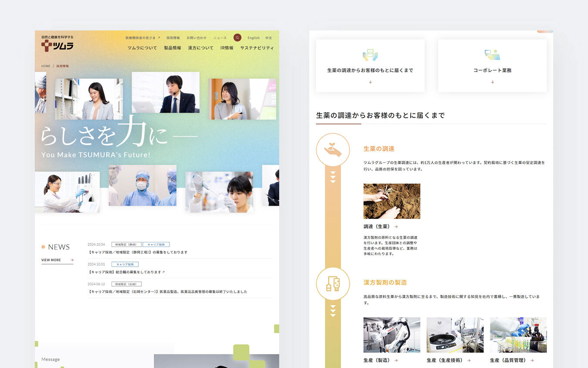The image size is (588, 368).
Task: Click the hero photo of woman in gray blazer
Action: coord(89,99)
